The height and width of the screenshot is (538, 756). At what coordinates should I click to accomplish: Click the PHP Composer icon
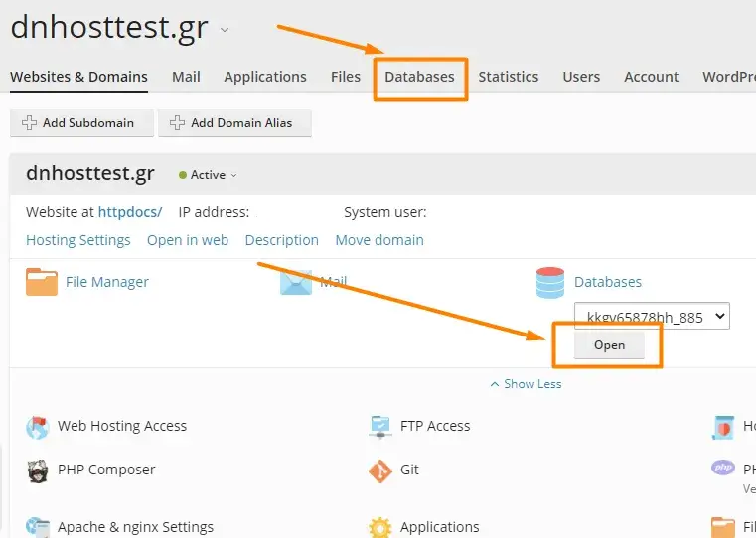tap(38, 471)
